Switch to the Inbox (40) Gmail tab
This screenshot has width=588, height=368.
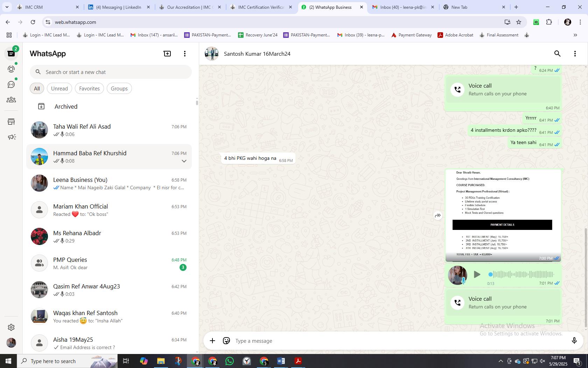tap(403, 7)
